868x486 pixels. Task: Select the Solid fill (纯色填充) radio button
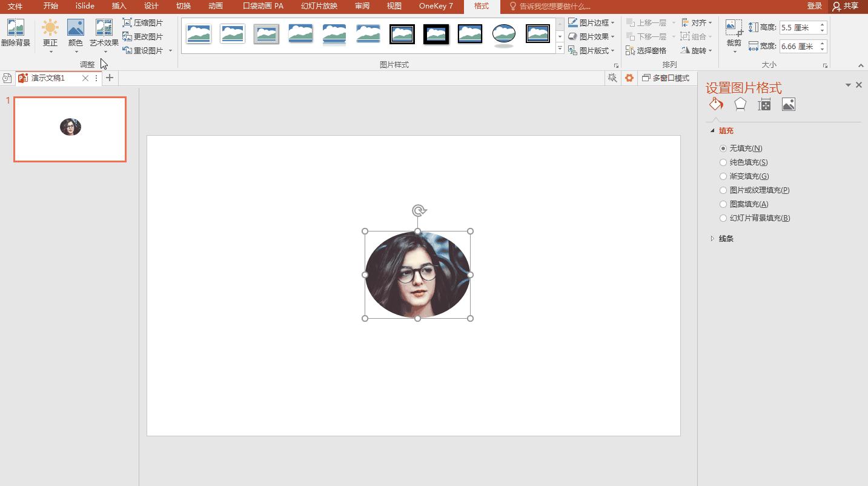(723, 162)
